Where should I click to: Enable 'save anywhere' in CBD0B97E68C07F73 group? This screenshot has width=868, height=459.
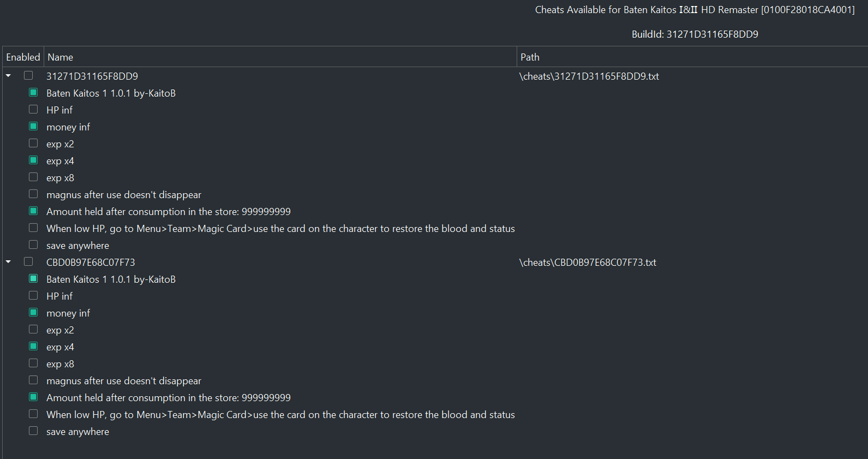pyautogui.click(x=33, y=431)
